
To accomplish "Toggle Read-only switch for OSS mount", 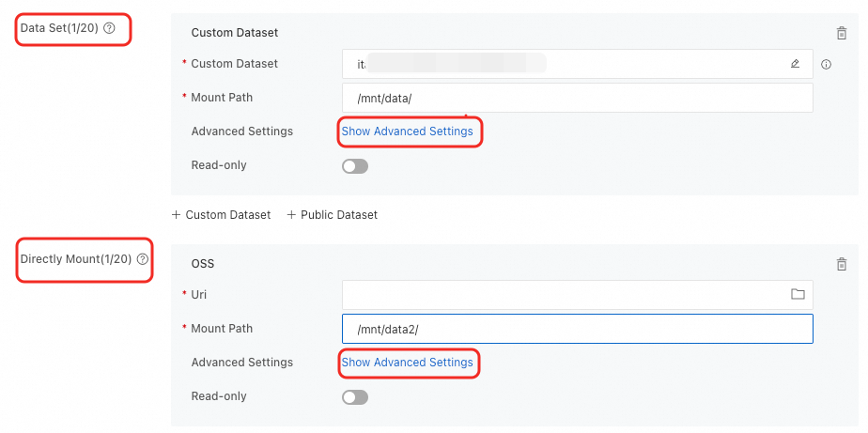I will point(355,397).
